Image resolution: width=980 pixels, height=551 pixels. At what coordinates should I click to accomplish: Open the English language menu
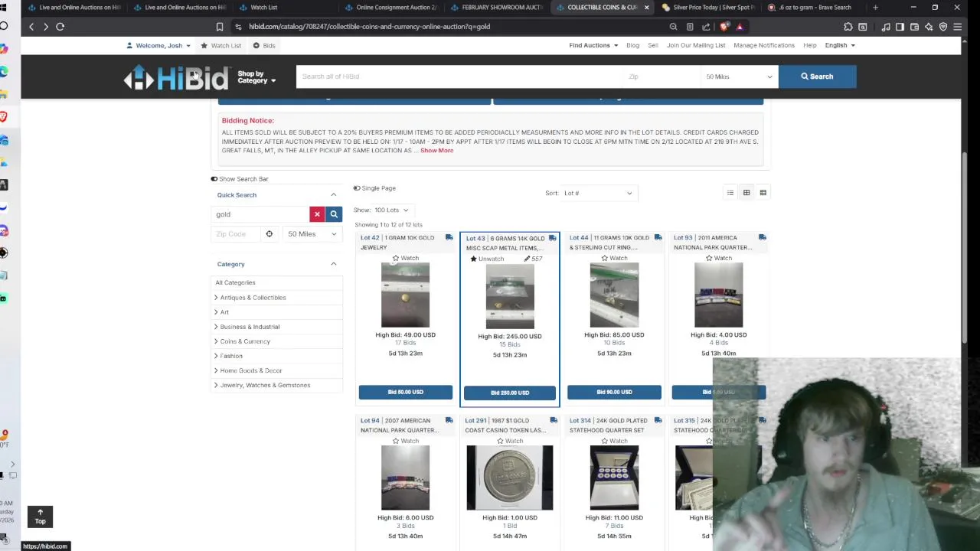(840, 45)
